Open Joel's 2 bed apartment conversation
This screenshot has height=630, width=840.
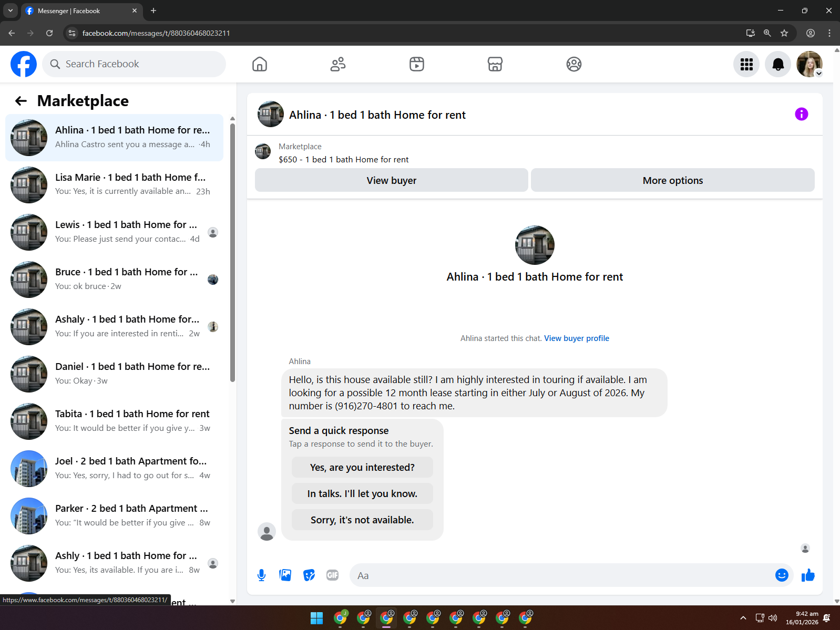pos(114,469)
